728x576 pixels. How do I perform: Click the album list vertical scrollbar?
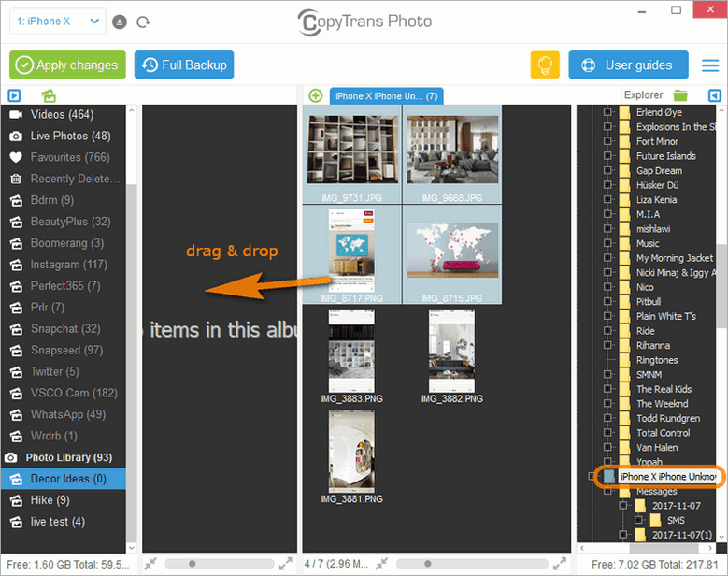point(132,362)
